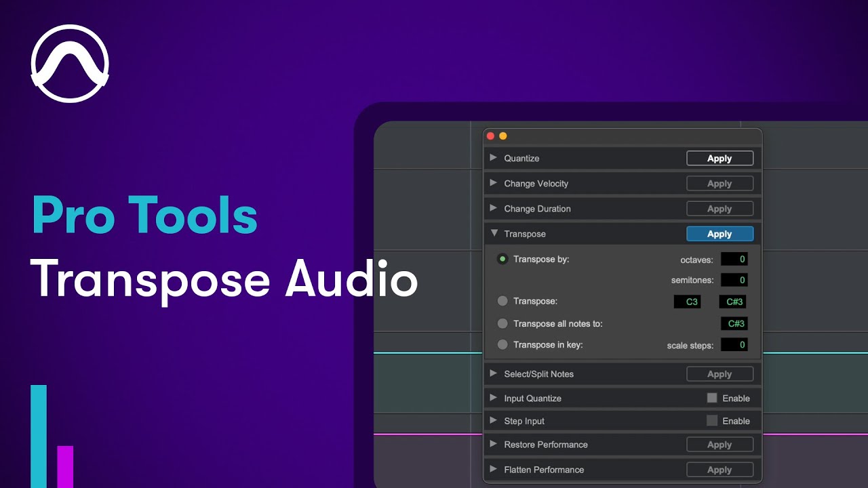Viewport: 868px width, 488px height.
Task: Click the 'Change Duration' section label
Action: [537, 208]
